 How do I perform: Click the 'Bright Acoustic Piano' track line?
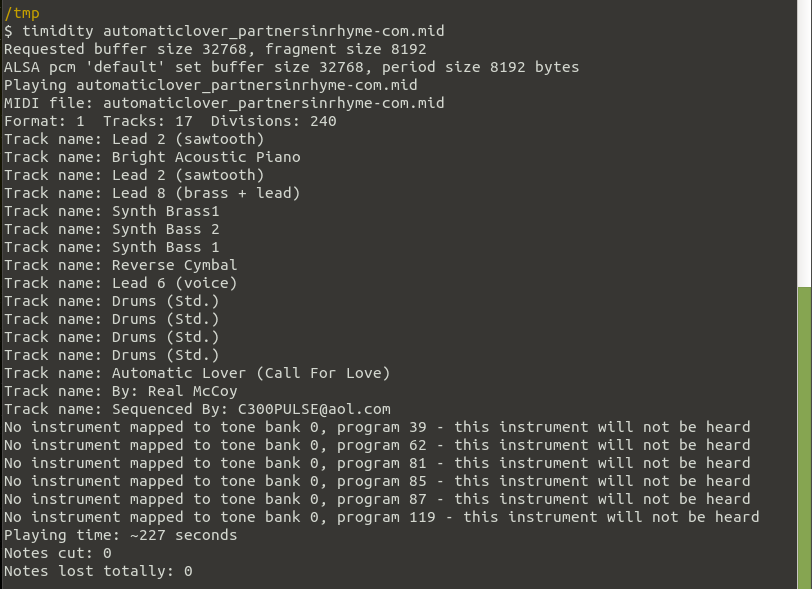coord(152,157)
